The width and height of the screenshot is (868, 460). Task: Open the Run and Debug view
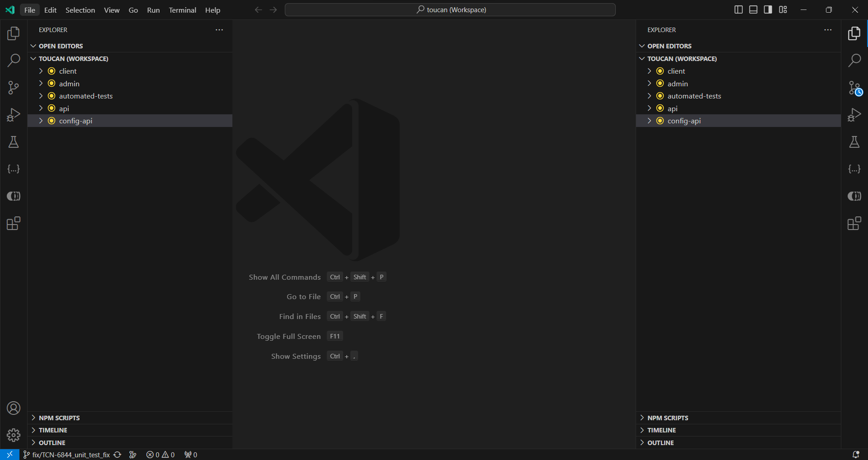[x=14, y=114]
